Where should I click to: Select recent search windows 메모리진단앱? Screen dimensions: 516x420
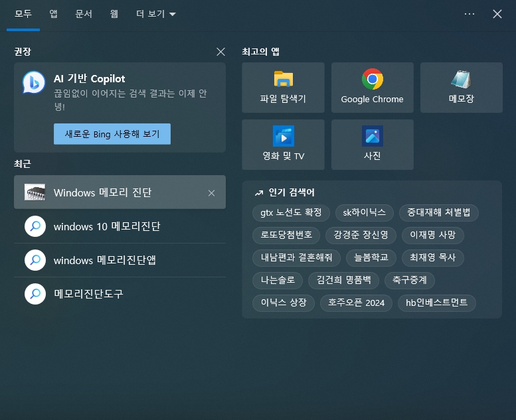(120, 260)
